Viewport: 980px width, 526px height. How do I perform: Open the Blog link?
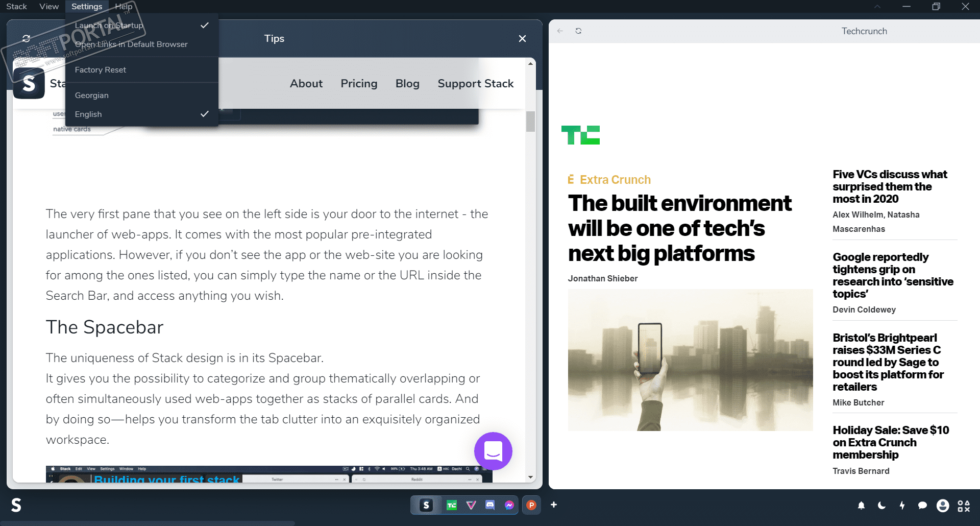coord(407,84)
